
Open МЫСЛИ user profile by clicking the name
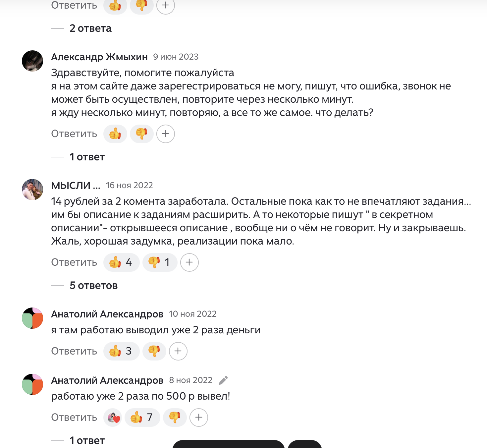[x=76, y=185]
